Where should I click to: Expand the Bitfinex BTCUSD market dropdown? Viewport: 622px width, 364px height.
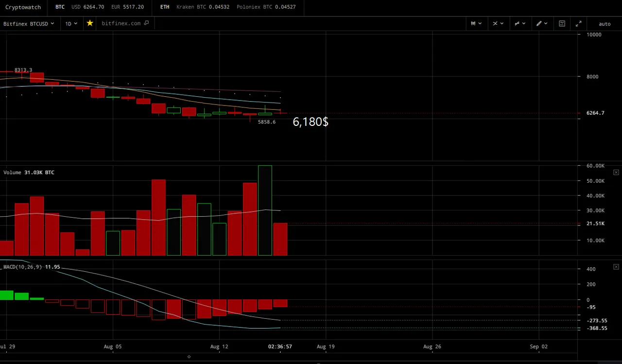29,23
